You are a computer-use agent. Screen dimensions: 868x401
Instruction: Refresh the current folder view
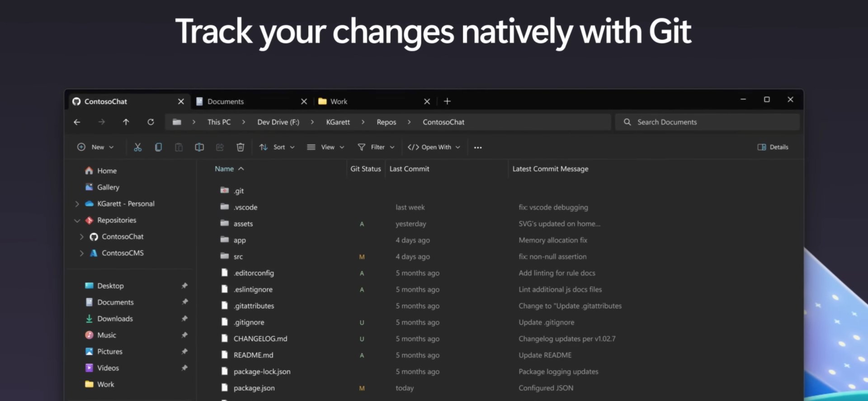151,122
